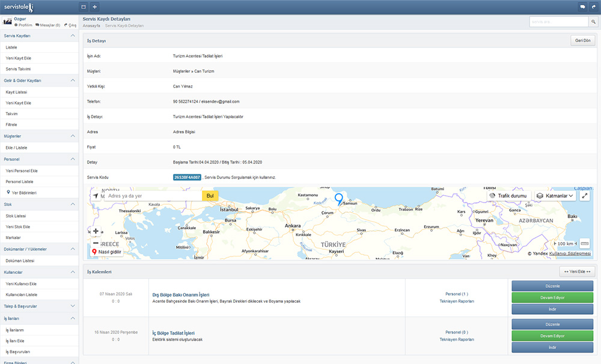Open the map ruler measurement tool
The image size is (601, 364).
584,243
